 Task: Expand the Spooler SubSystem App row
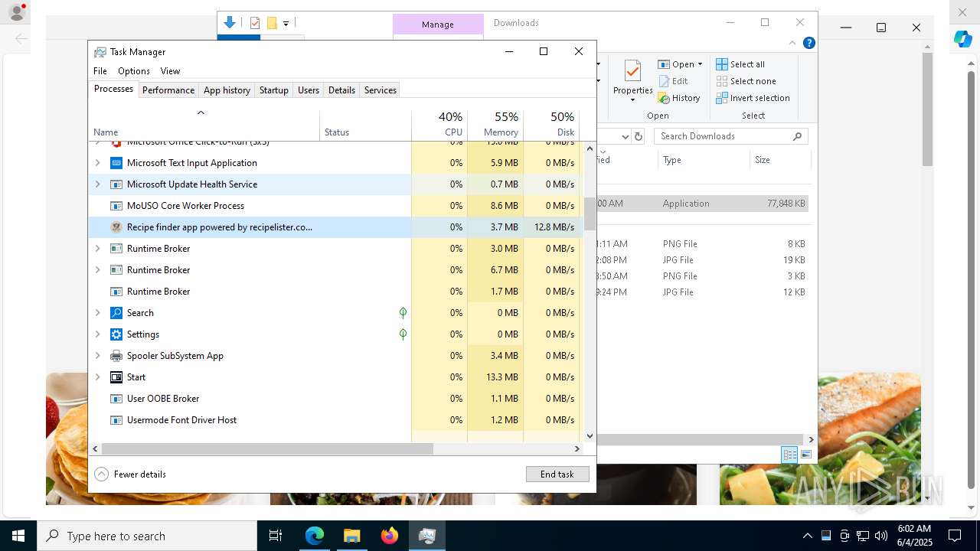click(x=97, y=356)
